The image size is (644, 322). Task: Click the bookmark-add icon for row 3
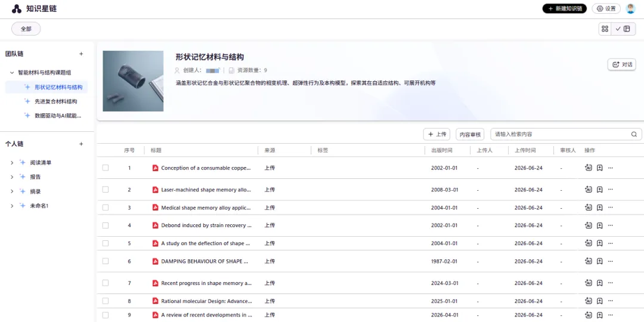tap(600, 208)
